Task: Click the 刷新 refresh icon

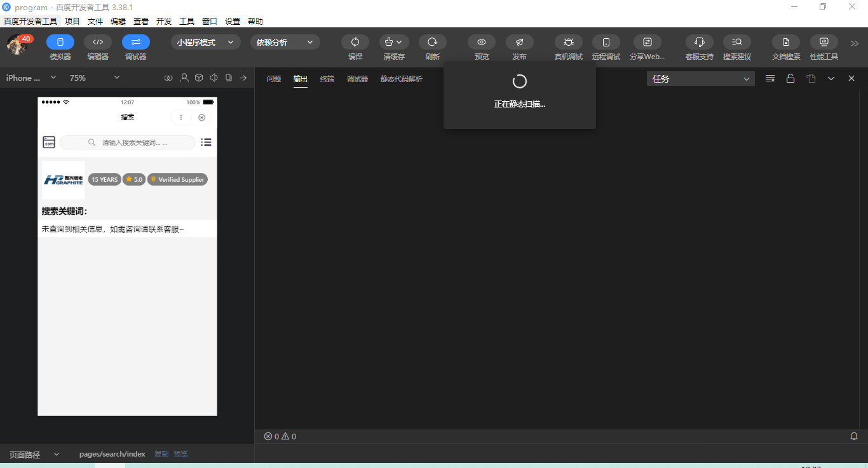Action: coord(433,42)
